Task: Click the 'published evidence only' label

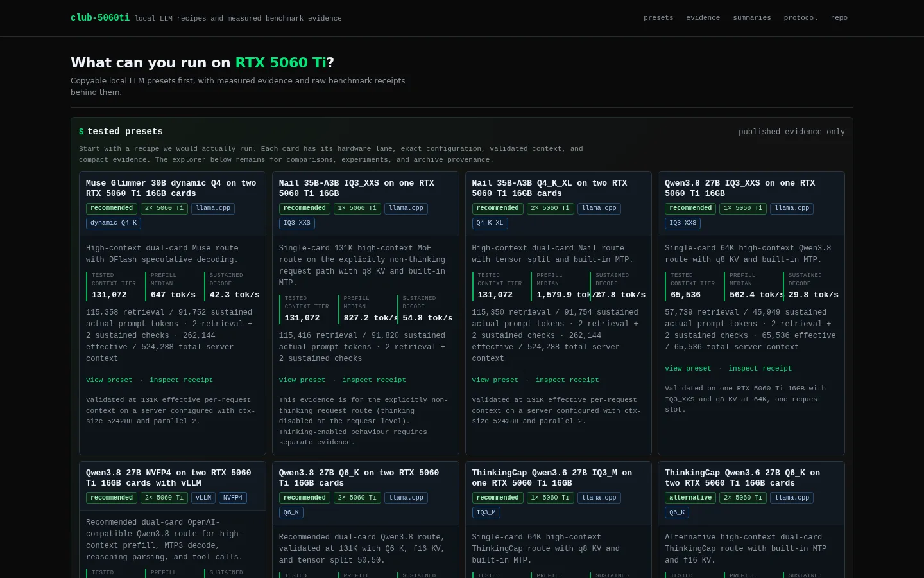Action: [x=792, y=132]
